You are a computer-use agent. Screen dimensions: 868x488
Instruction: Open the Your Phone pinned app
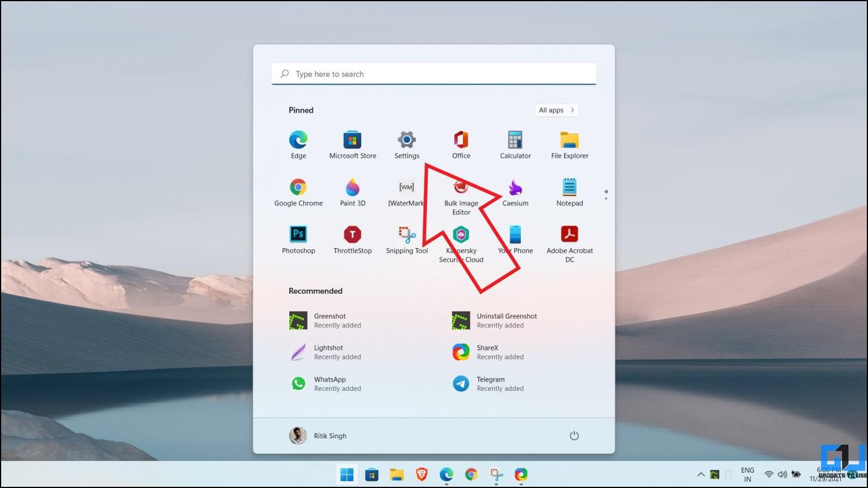tap(515, 239)
